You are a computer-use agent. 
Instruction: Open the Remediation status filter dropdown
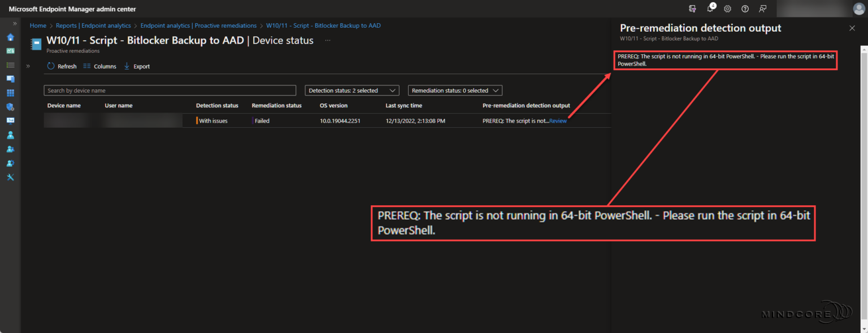454,90
